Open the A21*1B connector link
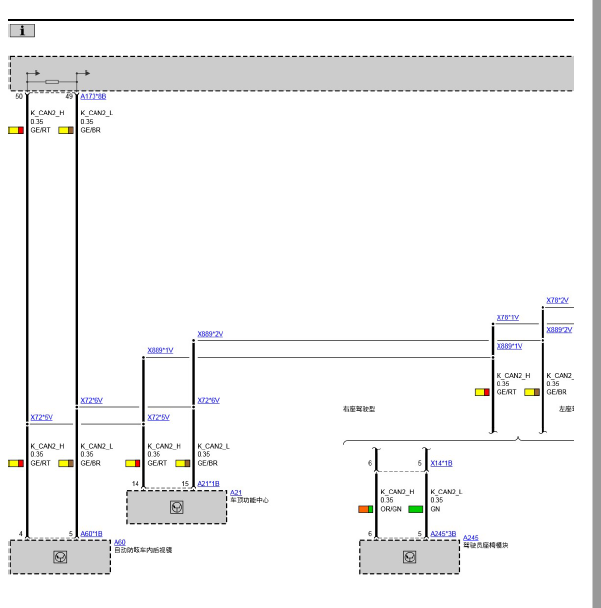The width and height of the screenshot is (601, 608). (209, 484)
